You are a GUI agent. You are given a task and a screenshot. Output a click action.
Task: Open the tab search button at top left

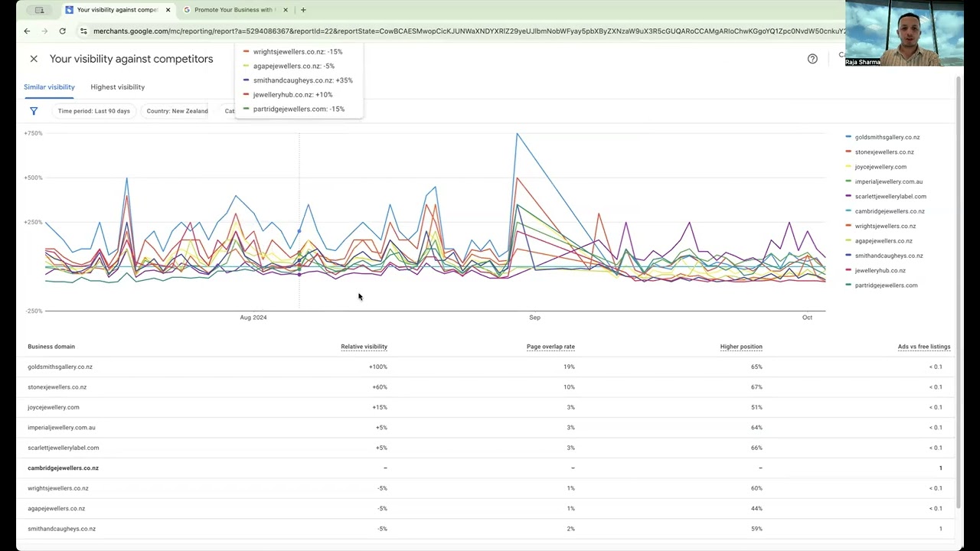[40, 10]
